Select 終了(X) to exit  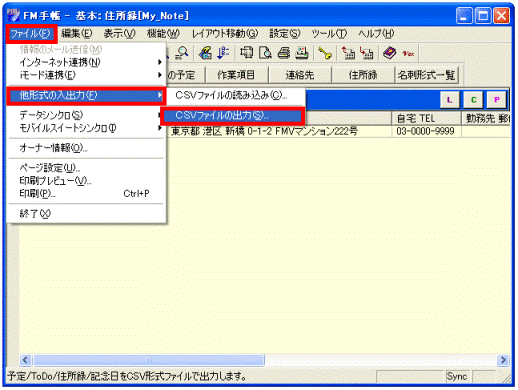pyautogui.click(x=86, y=214)
